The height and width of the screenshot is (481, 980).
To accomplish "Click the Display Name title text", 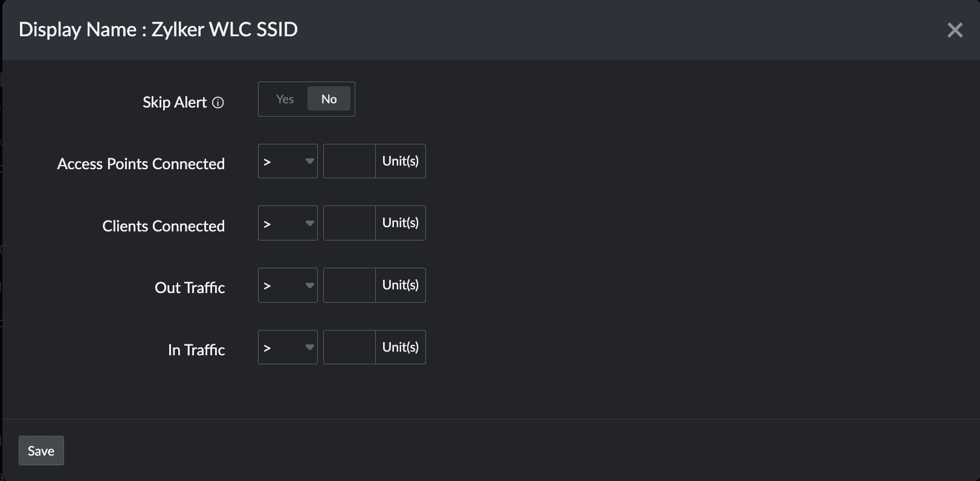I will [158, 30].
